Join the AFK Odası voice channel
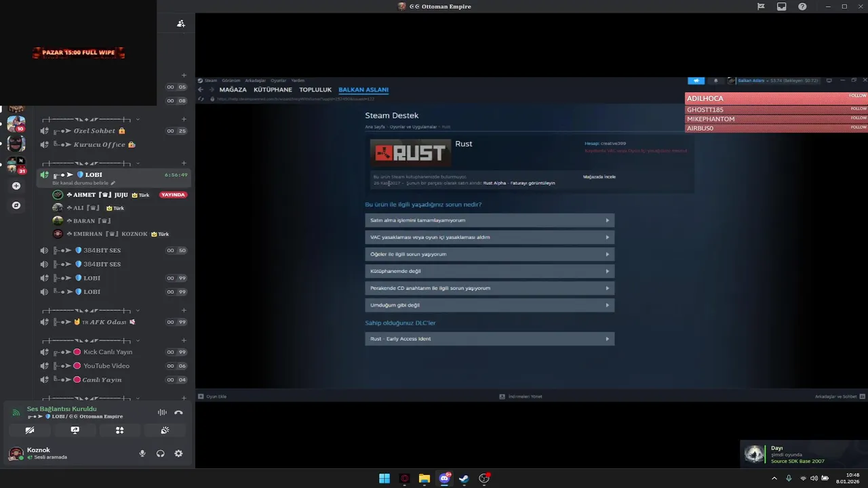868x488 pixels. pyautogui.click(x=113, y=322)
